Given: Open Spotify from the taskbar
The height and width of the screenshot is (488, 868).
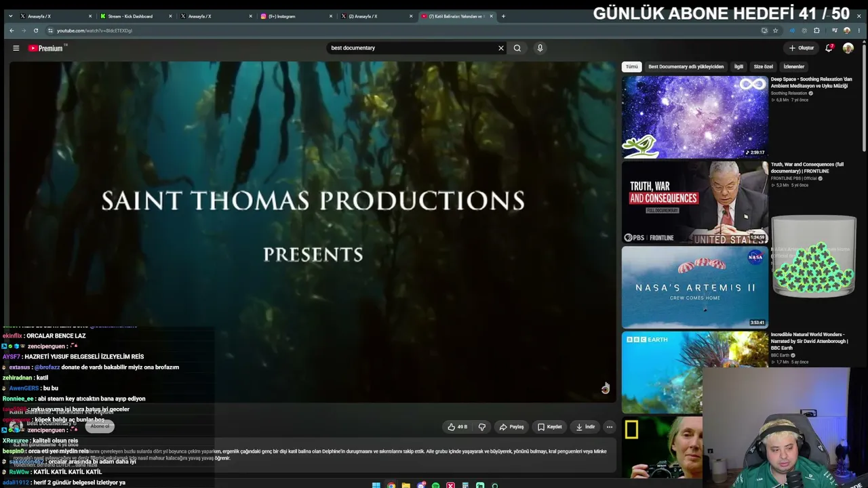Looking at the screenshot, I should (435, 485).
